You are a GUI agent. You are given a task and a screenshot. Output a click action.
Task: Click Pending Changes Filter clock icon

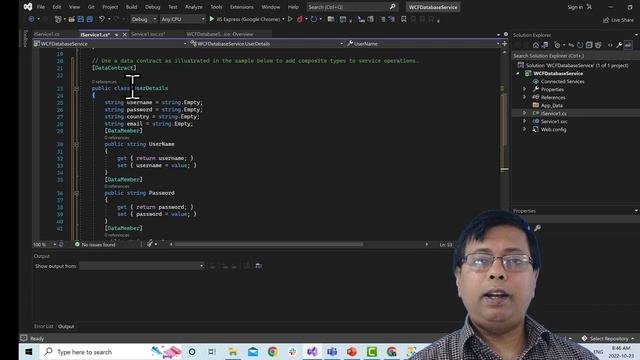coord(557,45)
